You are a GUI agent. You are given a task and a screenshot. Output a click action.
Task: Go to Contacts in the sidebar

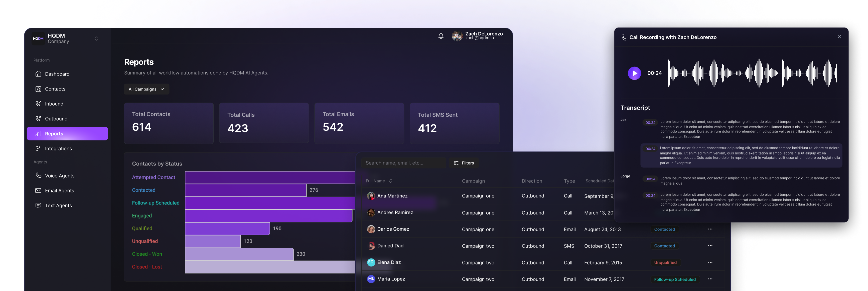click(55, 89)
